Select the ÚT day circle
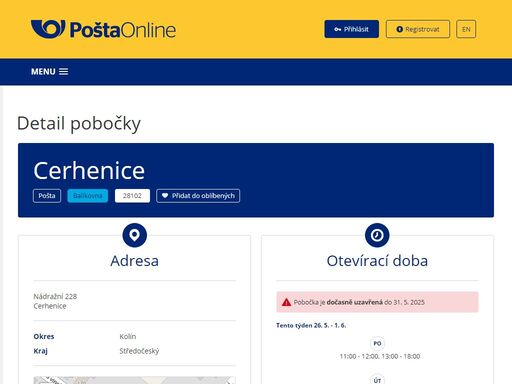Screen dimensions: 512x384 (377, 379)
